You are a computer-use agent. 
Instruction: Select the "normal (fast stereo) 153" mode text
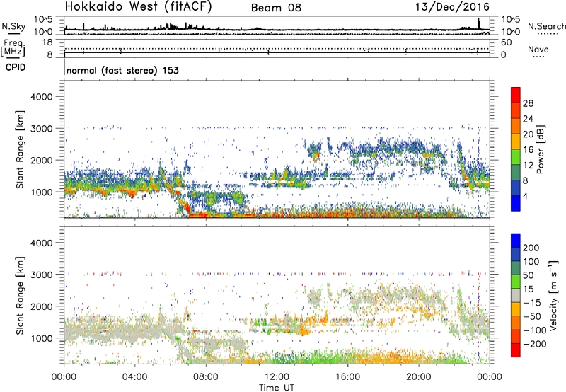tap(122, 70)
